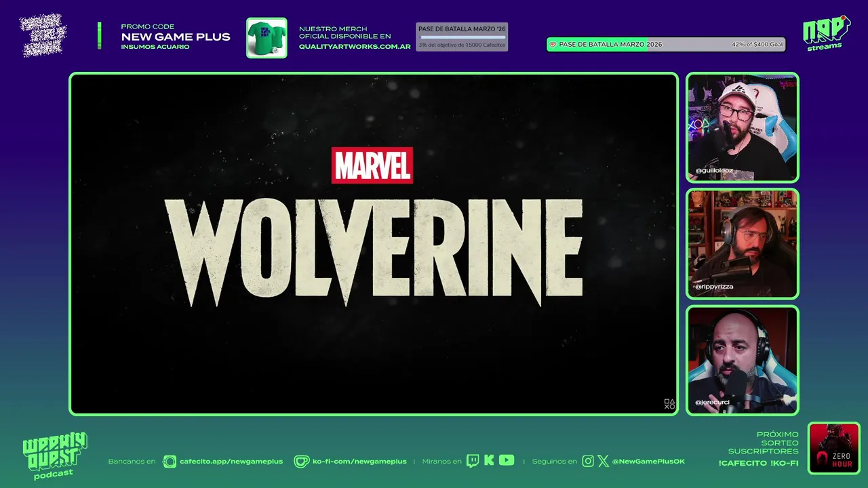Image resolution: width=868 pixels, height=488 pixels.
Task: Click the 'Seguinos en' label
Action: coord(554,462)
